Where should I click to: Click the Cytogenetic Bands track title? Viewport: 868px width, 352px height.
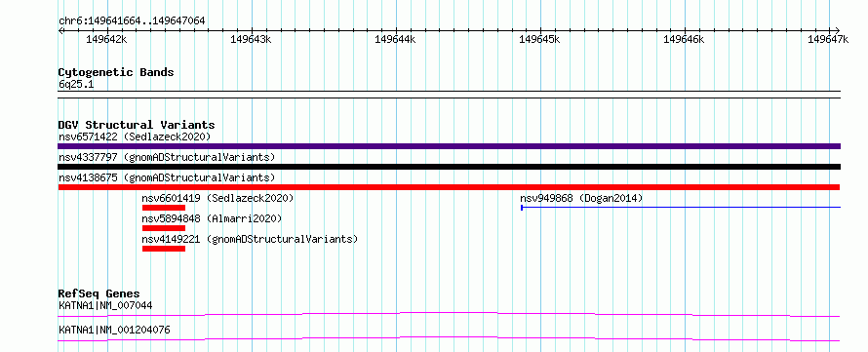coord(116,72)
